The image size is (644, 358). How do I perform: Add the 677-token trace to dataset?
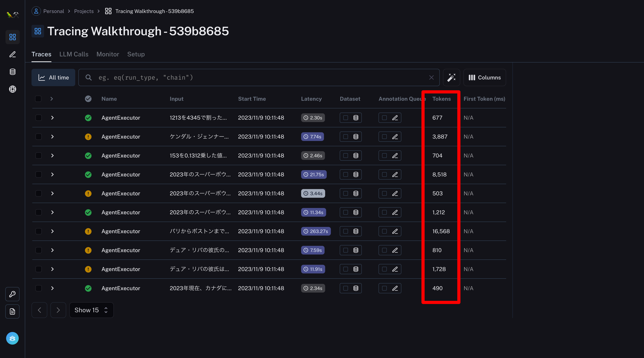[x=351, y=117]
